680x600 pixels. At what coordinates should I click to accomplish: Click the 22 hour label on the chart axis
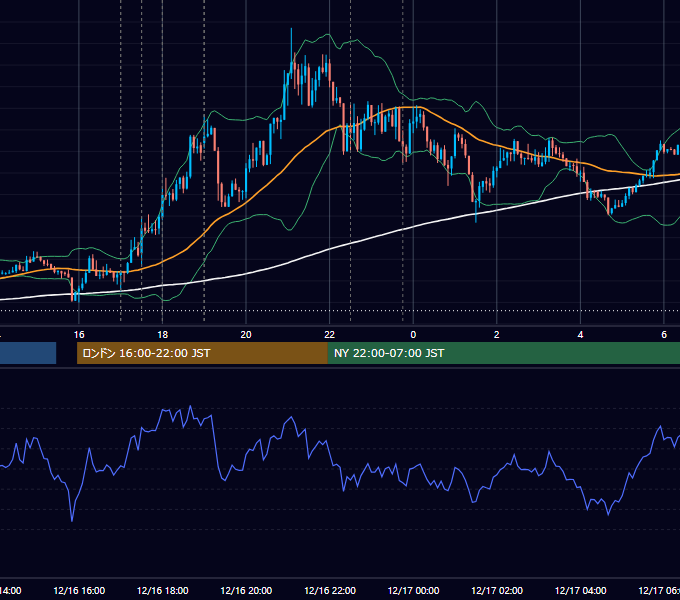(330, 335)
